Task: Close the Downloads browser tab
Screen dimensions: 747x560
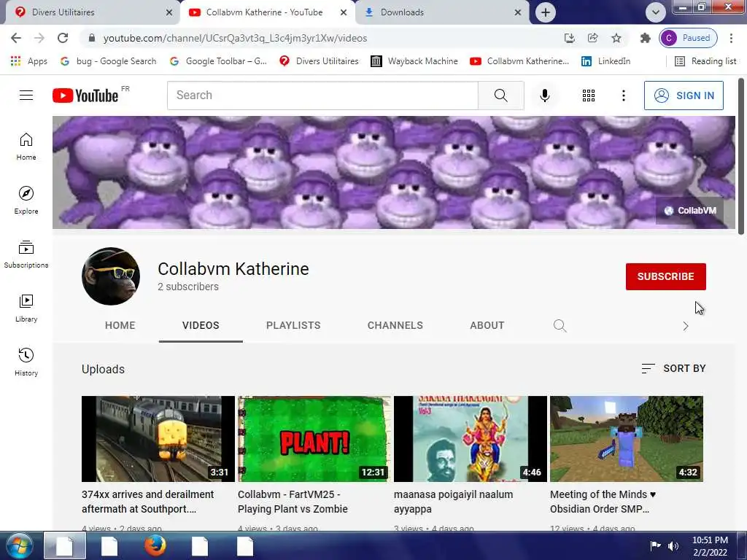Action: [x=518, y=12]
